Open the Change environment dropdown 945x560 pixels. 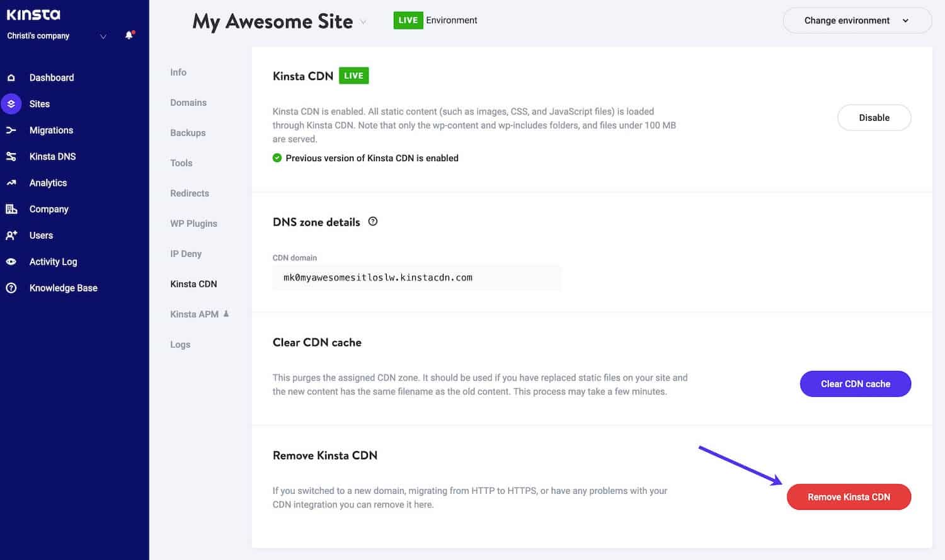point(857,20)
